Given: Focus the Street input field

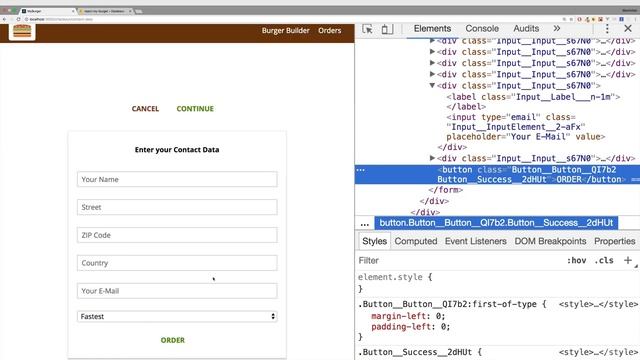Looking at the screenshot, I should 177,207.
